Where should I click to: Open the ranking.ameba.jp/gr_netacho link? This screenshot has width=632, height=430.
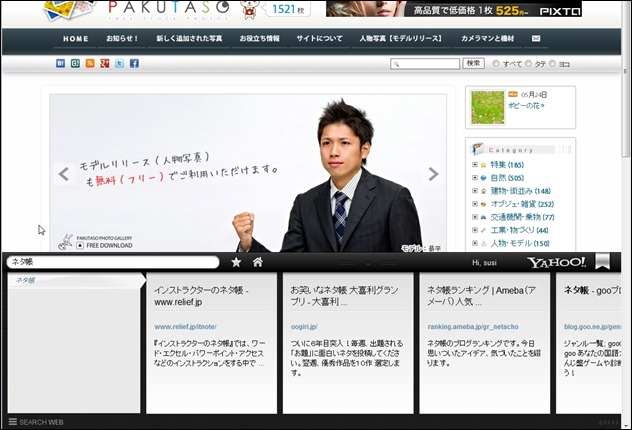tap(473, 327)
